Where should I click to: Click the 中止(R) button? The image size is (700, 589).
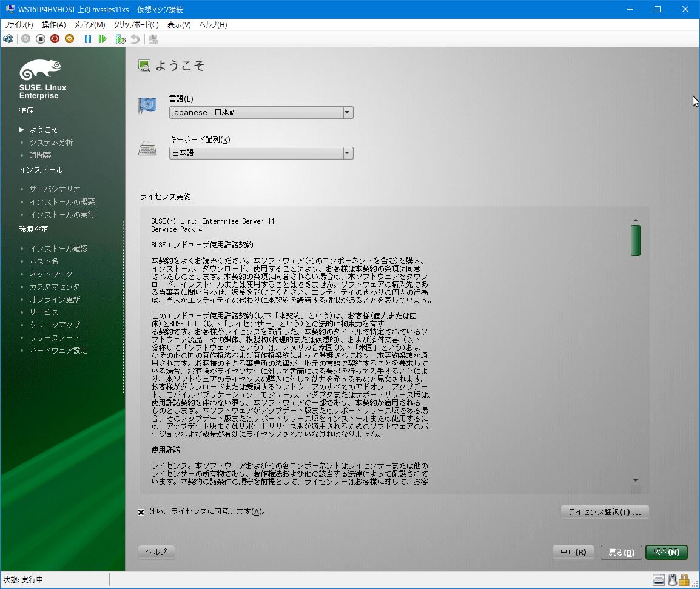[573, 553]
